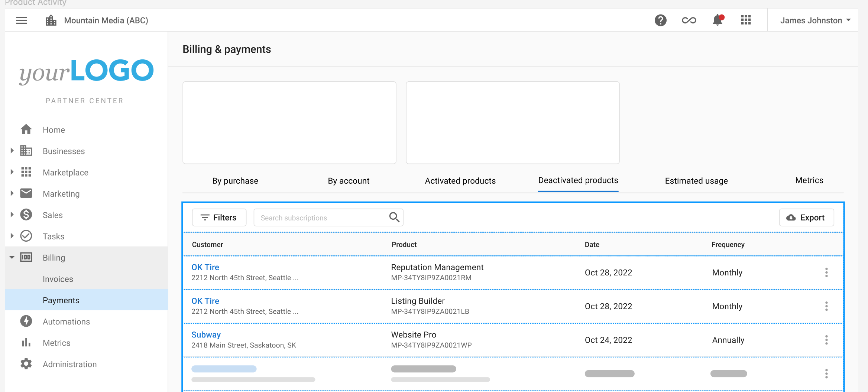Open more options for Listing Builder row
868x392 pixels.
[x=826, y=306]
